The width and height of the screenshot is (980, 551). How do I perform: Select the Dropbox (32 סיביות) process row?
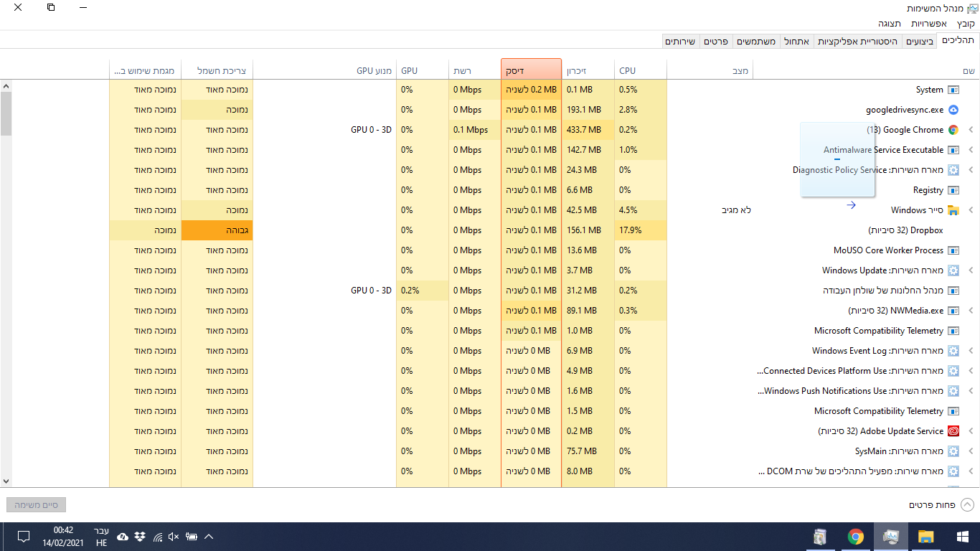(x=490, y=230)
